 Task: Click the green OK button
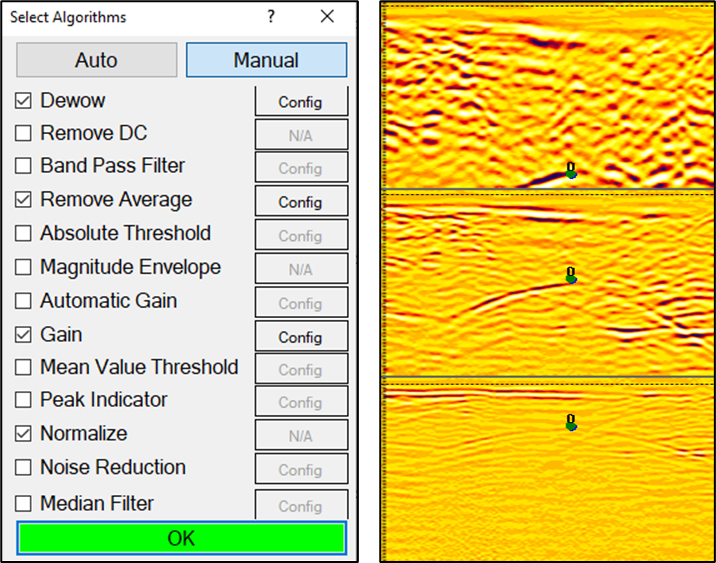(x=181, y=538)
